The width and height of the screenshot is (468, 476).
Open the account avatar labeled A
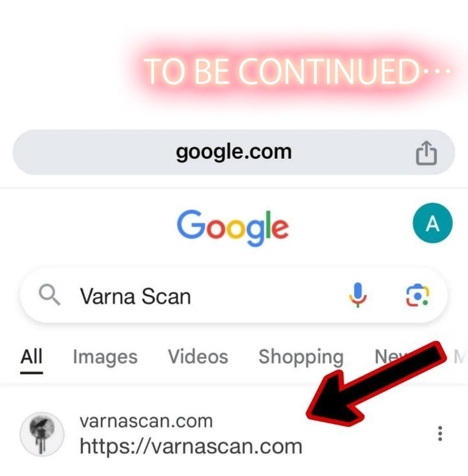pos(432,223)
